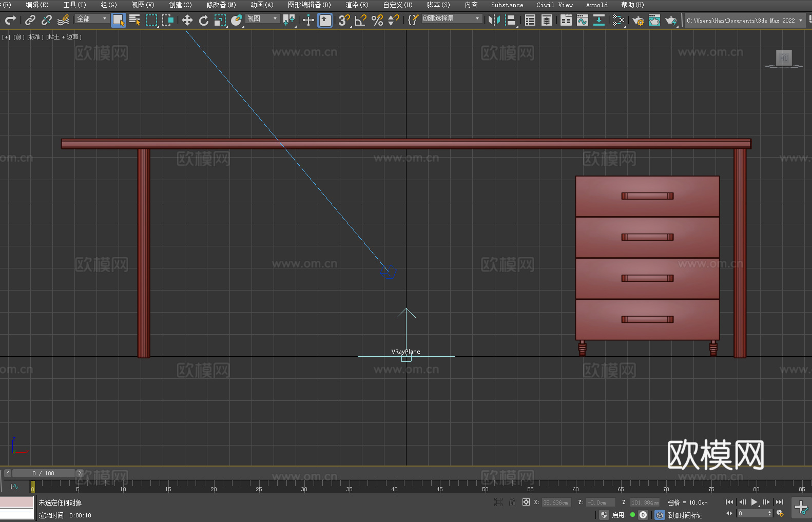
Task: Click the Z coordinate input field
Action: (645, 502)
